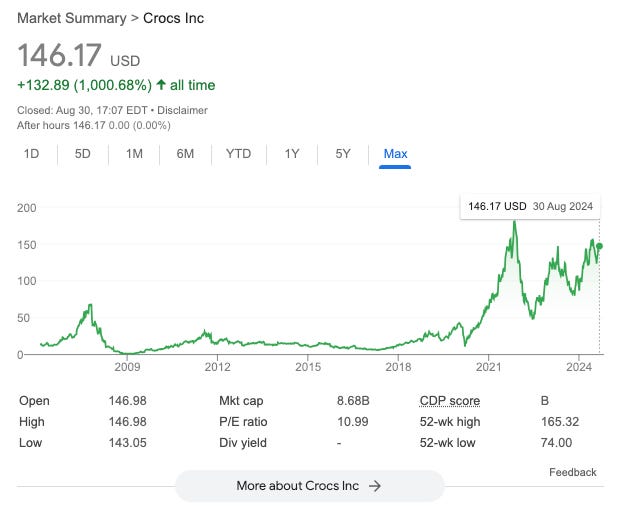Click the 2024 x-axis label
Image resolution: width=617 pixels, height=509 pixels.
click(579, 367)
